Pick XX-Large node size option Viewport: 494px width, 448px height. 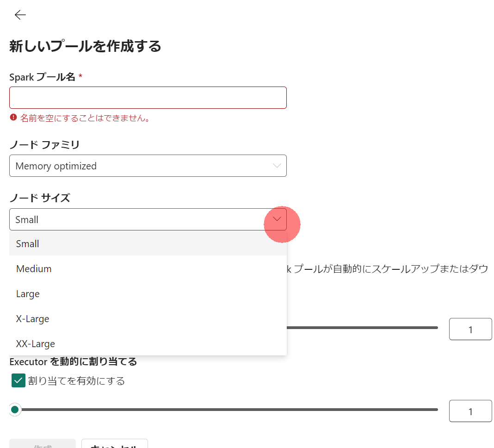coord(148,343)
